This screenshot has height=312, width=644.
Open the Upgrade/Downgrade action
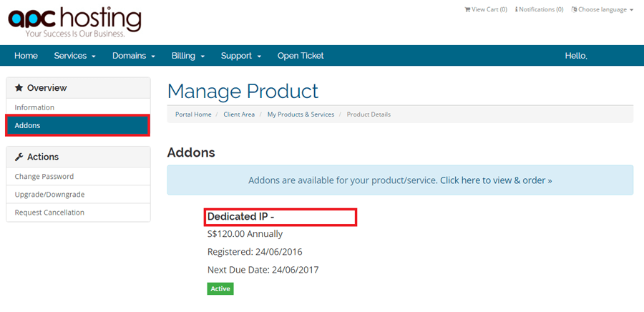tap(78, 195)
